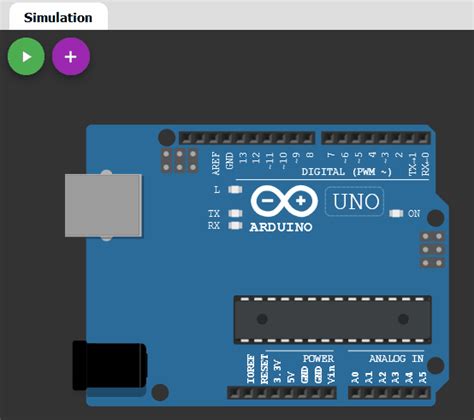Select the black DC power jack
Viewport: 474px width, 420px height.
pyautogui.click(x=109, y=365)
